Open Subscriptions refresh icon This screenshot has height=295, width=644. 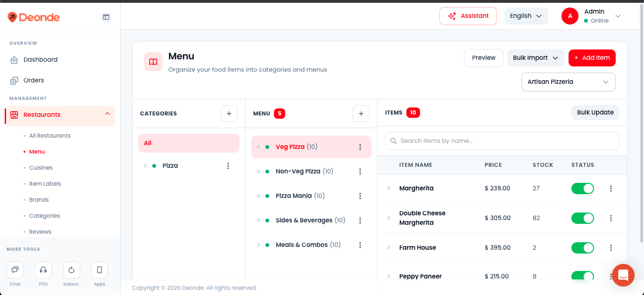coord(72,270)
